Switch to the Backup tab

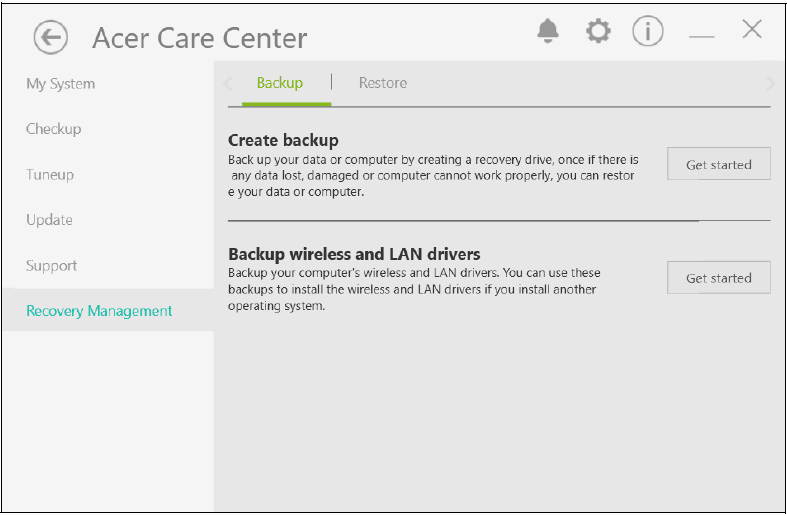279,83
